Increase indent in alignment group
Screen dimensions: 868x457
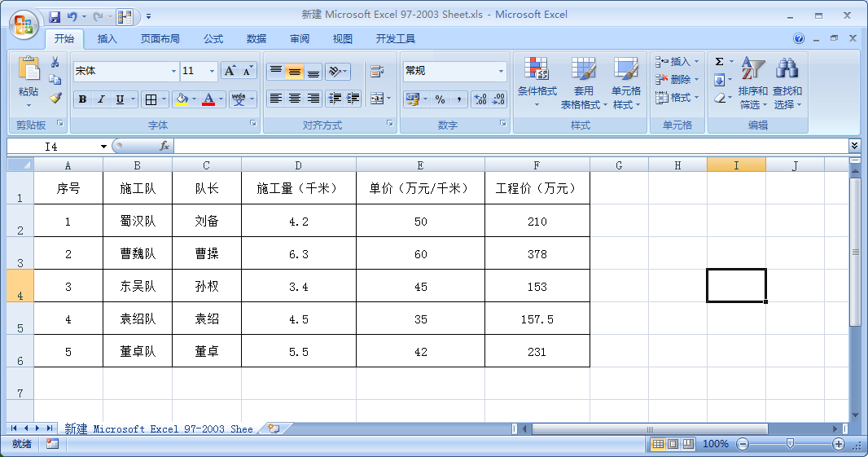pos(353,99)
